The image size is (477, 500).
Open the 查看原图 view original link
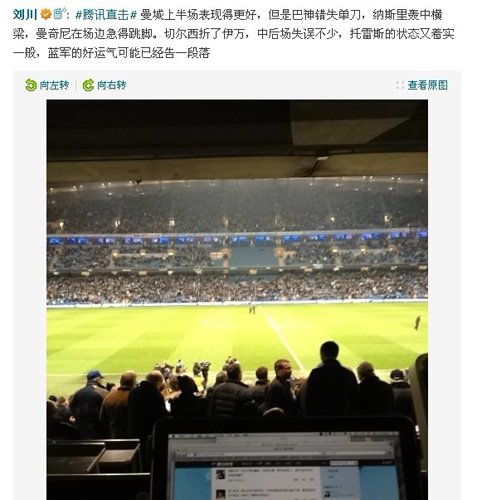pyautogui.click(x=428, y=85)
